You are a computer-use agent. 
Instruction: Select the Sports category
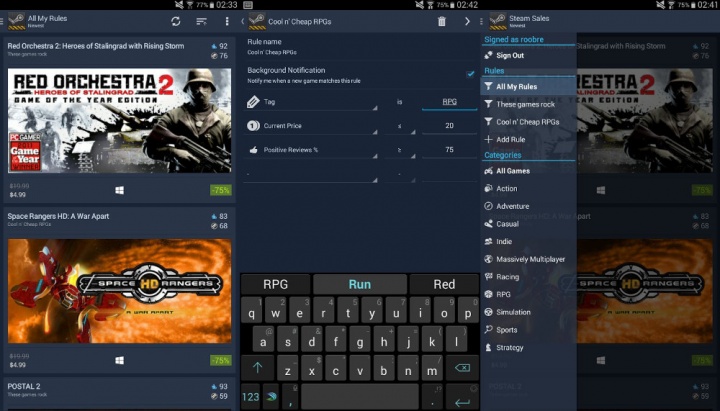(x=529, y=330)
